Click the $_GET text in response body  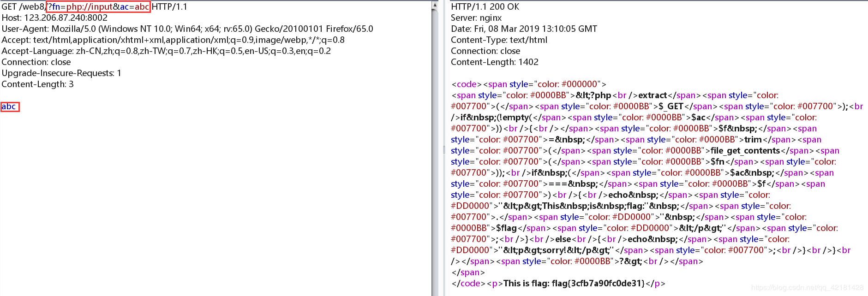coord(671,107)
